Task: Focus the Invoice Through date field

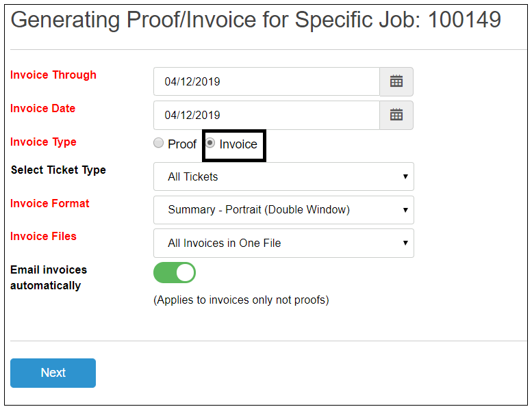Action: coord(266,81)
